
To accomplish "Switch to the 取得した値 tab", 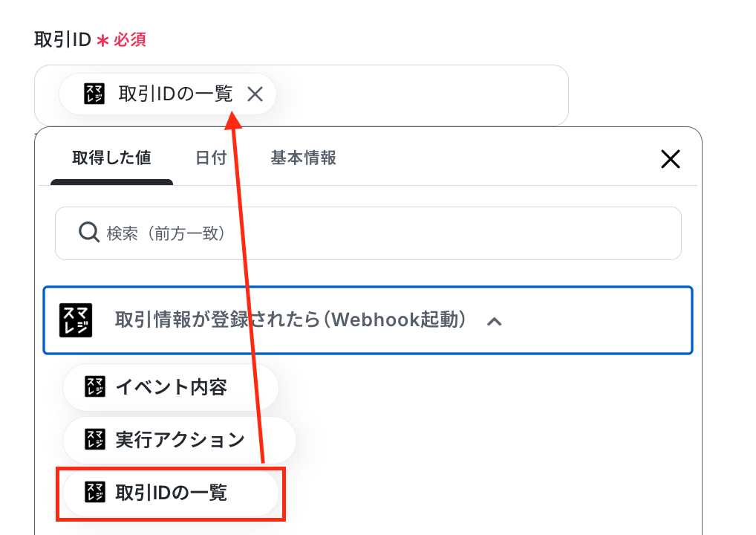I will click(x=112, y=158).
